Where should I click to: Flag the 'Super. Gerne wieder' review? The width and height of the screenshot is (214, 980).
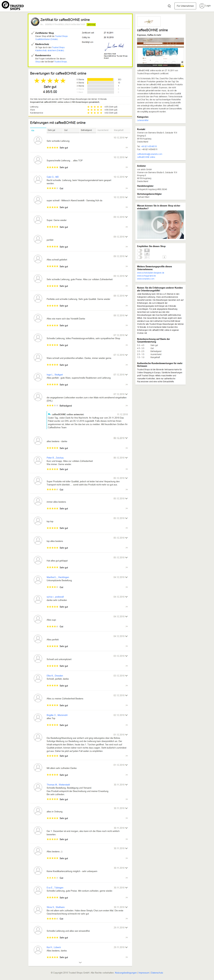pyautogui.click(x=127, y=227)
